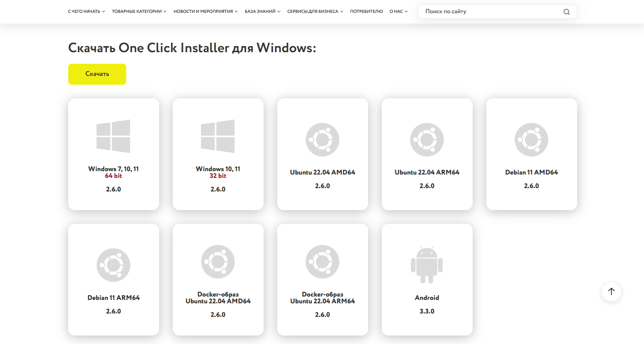Click the Windows logo icon for 64 bit
Viewport: 644px width, 344px height.
point(113,136)
